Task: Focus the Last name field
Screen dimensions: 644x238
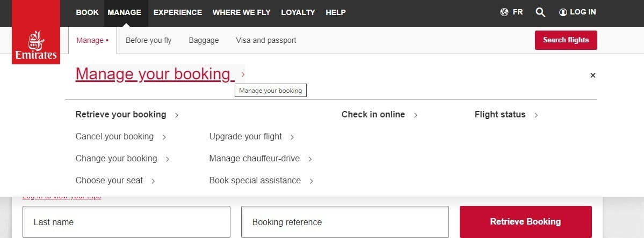Action: point(126,222)
